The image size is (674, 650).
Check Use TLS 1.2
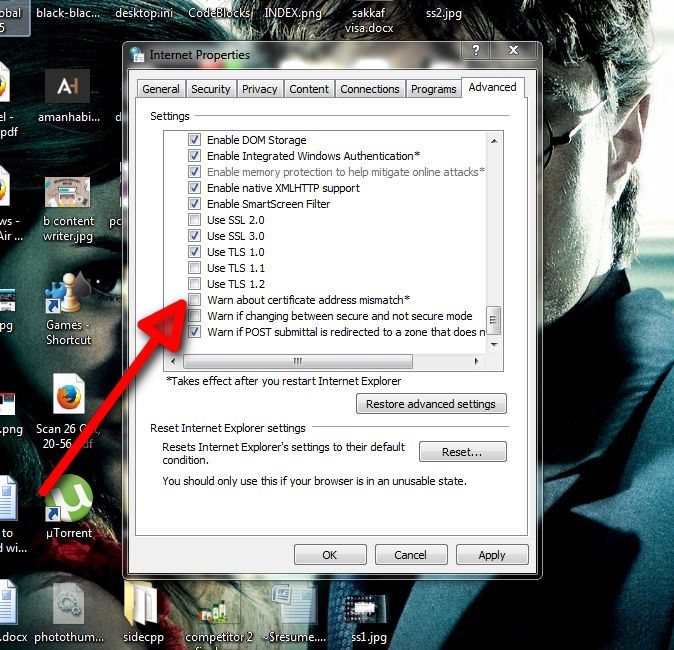coord(194,284)
